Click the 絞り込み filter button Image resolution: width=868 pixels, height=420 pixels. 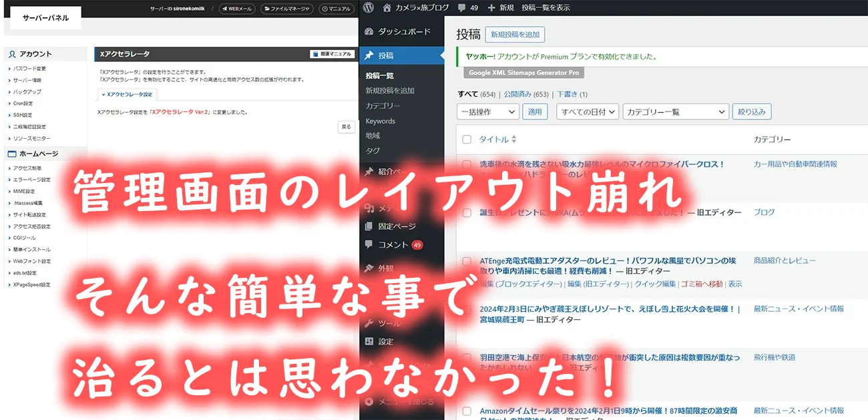pyautogui.click(x=752, y=112)
